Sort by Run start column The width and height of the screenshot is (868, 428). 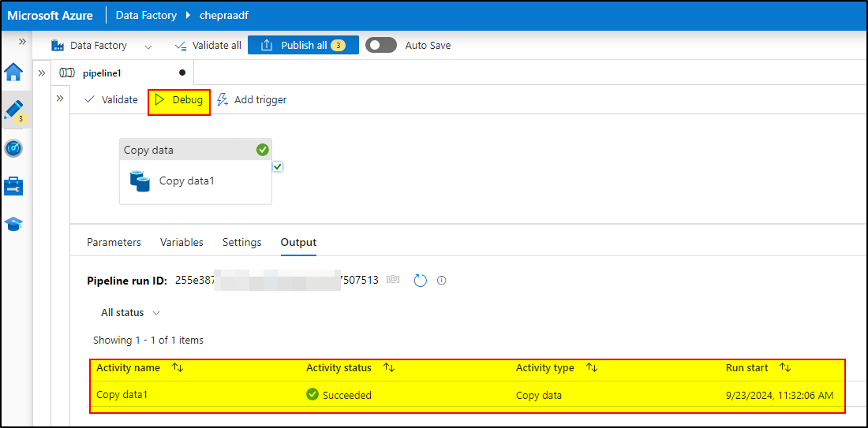click(785, 368)
